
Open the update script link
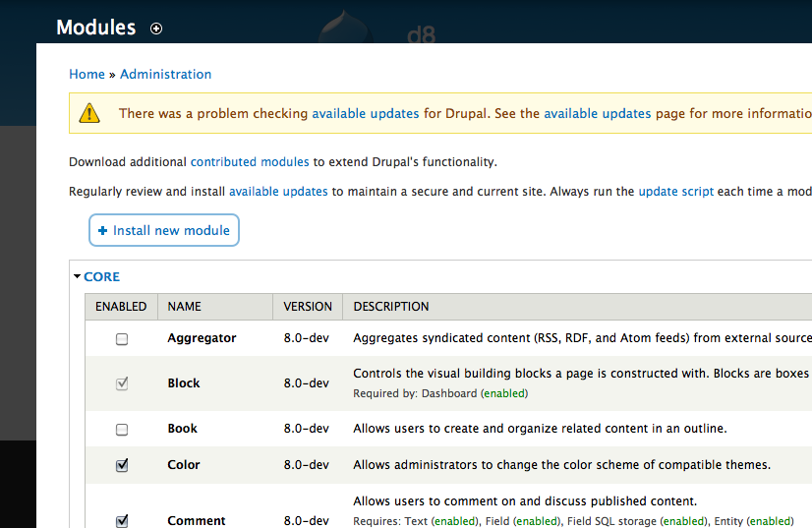point(675,192)
